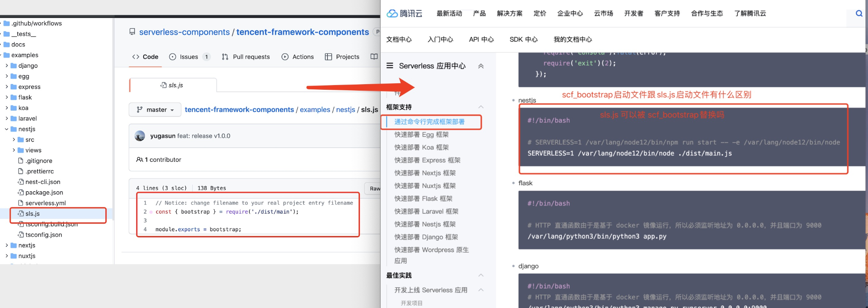Click the Tencent Cloud logo
Image resolution: width=868 pixels, height=308 pixels.
pyautogui.click(x=404, y=13)
